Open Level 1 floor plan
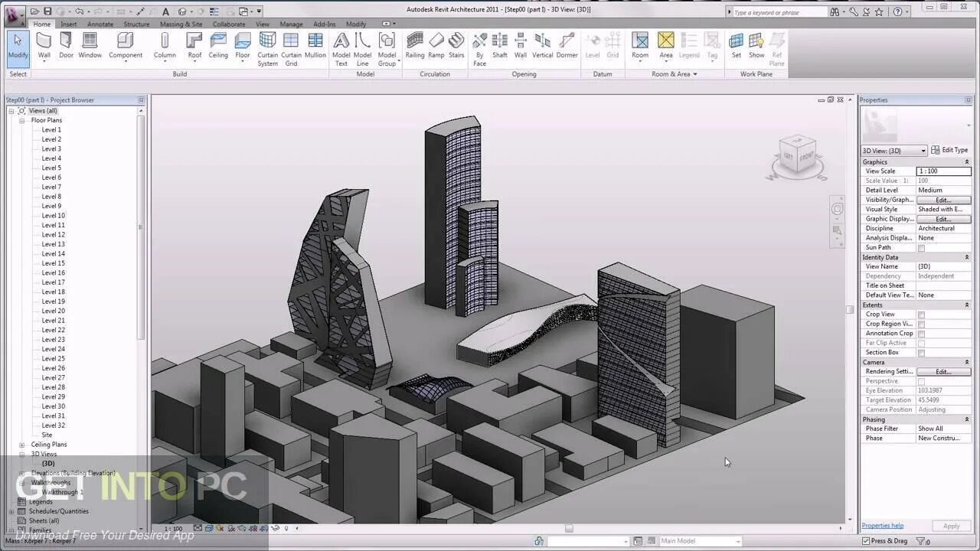 point(51,130)
